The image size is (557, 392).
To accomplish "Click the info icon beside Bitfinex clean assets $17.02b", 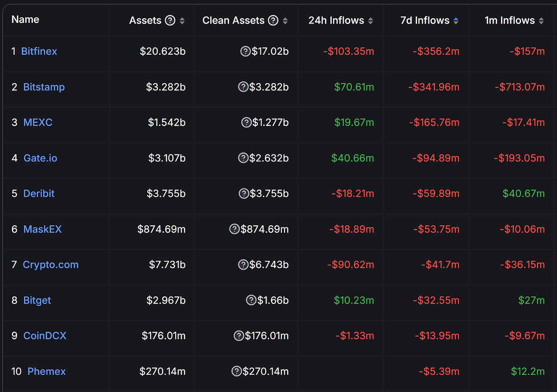I will click(x=245, y=51).
